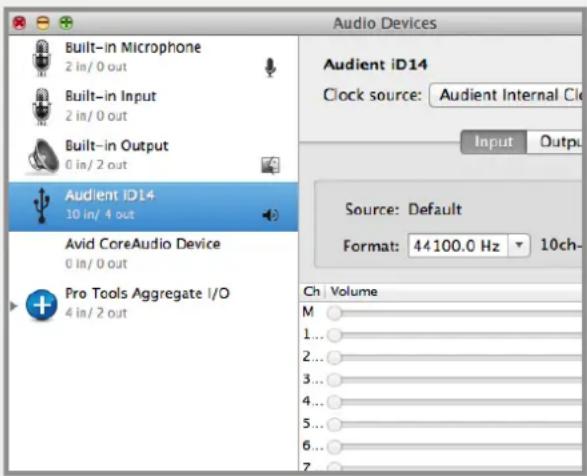Select 'Pro Tools Aggregate I/O' device name

click(147, 293)
